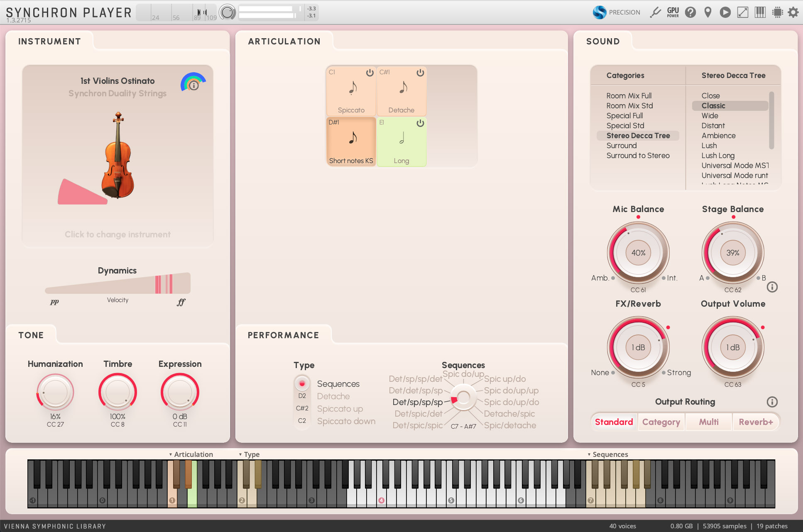Image resolution: width=803 pixels, height=532 pixels.
Task: Click the location pin icon
Action: click(x=708, y=12)
